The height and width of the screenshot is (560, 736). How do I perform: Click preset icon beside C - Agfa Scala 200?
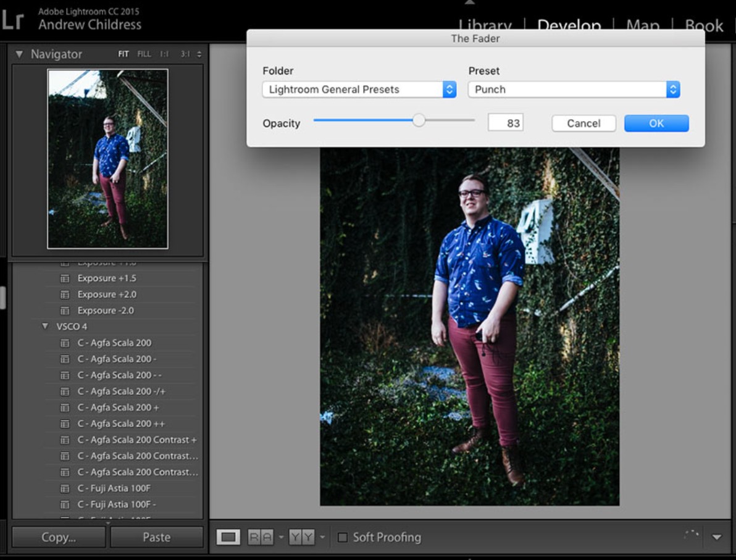(65, 343)
